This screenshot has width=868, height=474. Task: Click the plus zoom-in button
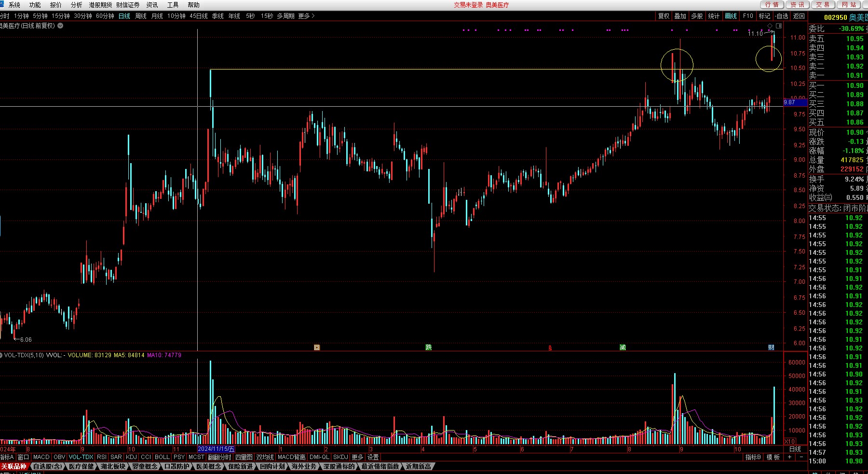789,457
